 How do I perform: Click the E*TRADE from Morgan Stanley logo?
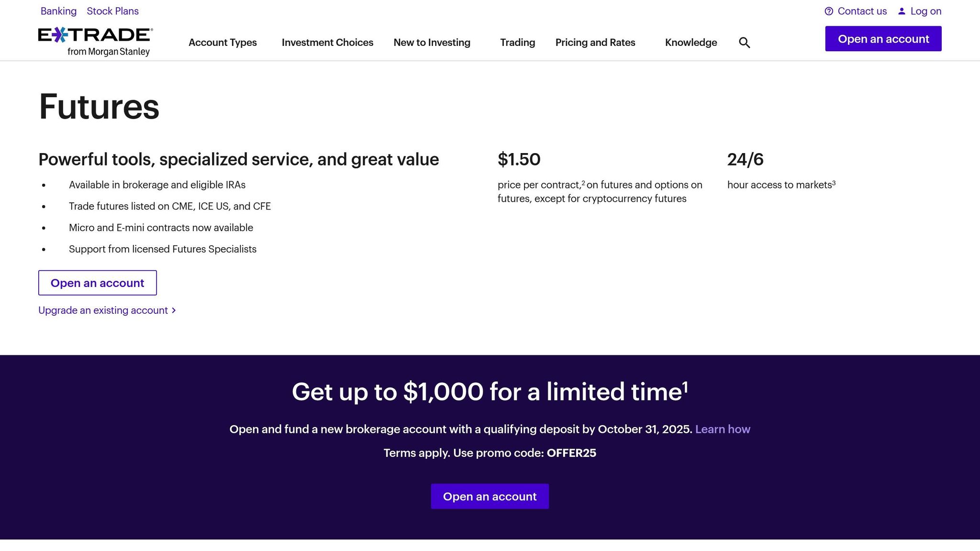[95, 42]
